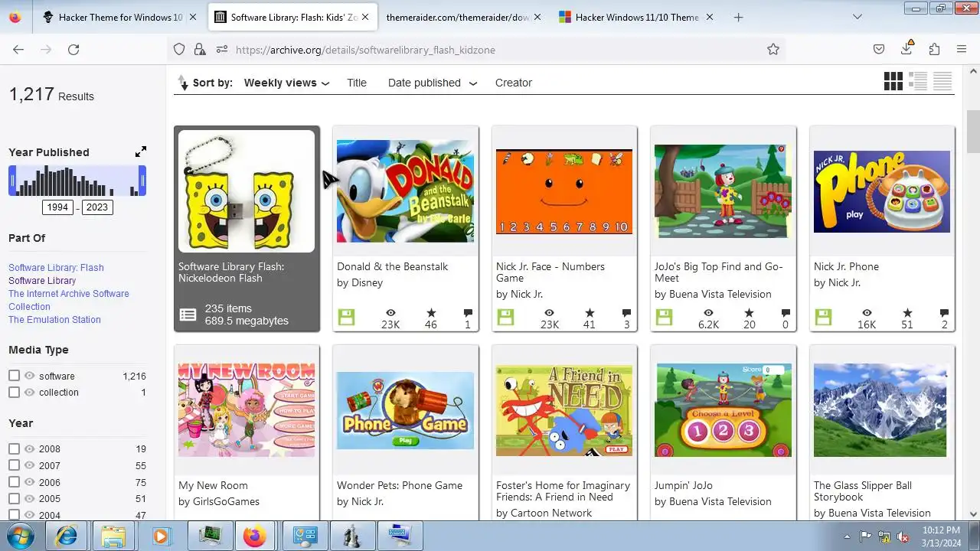The image size is (980, 551).
Task: Open Nick Jr. Face - Numbers Game title
Action: (550, 272)
